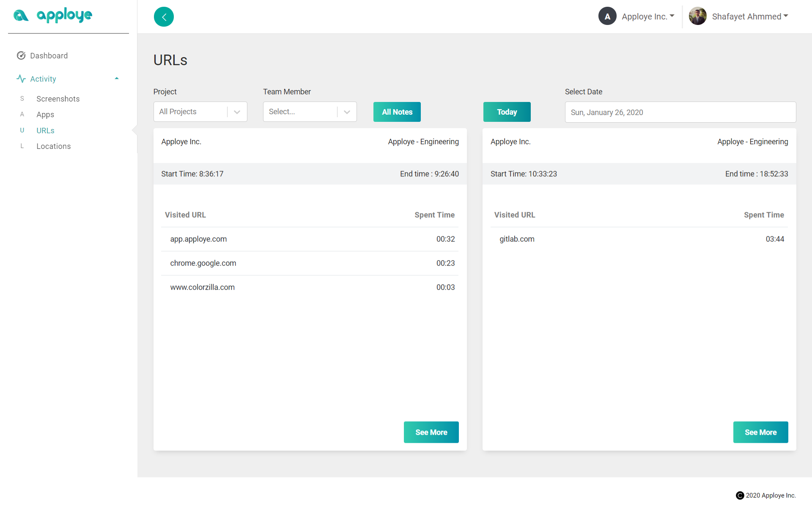
Task: Click chrome.google.com visited URL
Action: tap(203, 263)
